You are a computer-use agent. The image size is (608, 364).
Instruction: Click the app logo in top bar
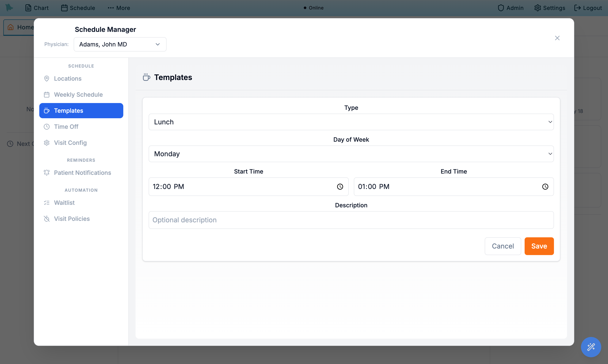[x=9, y=8]
